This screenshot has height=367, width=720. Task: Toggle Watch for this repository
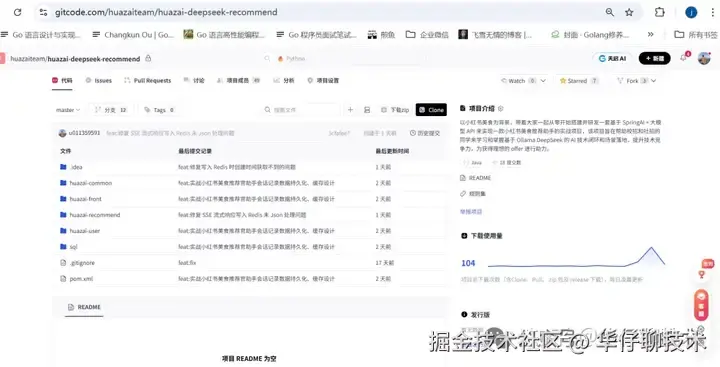pyautogui.click(x=524, y=81)
